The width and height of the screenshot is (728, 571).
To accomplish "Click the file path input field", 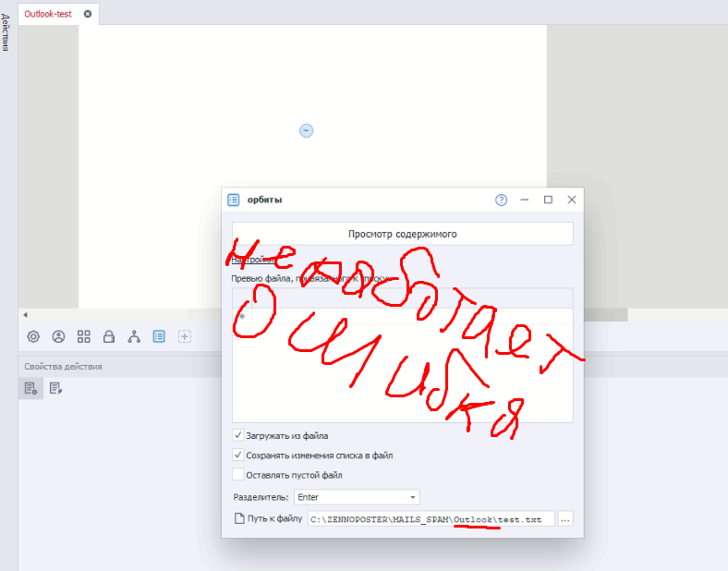I will point(431,519).
